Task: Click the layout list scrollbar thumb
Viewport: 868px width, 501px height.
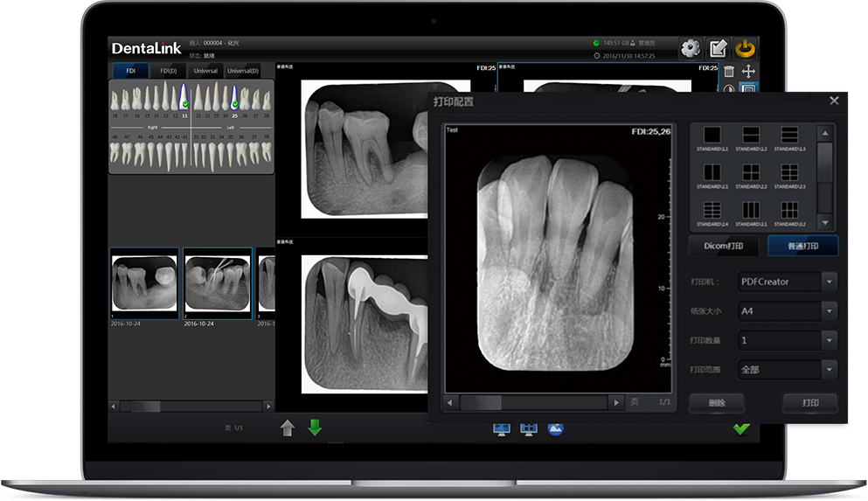Action: [x=825, y=164]
